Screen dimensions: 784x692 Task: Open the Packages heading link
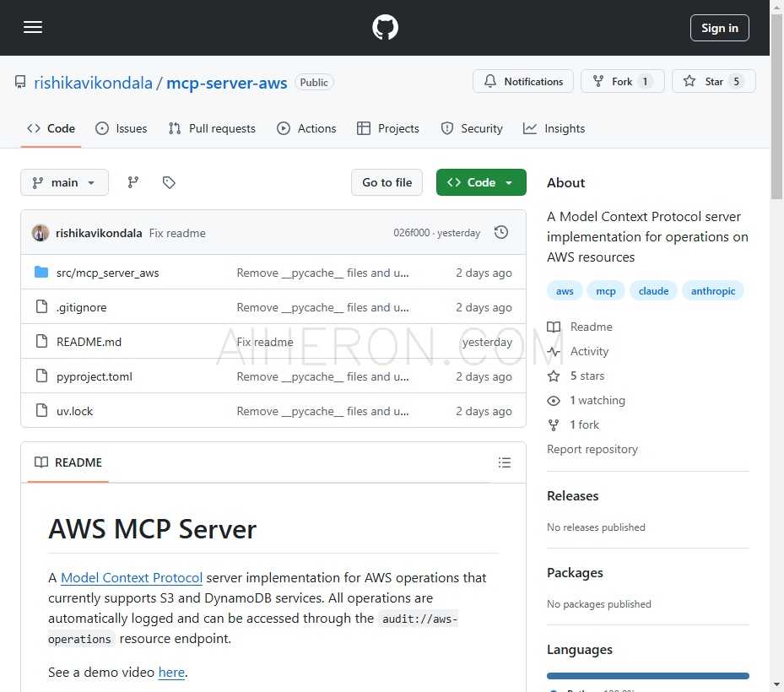575,572
